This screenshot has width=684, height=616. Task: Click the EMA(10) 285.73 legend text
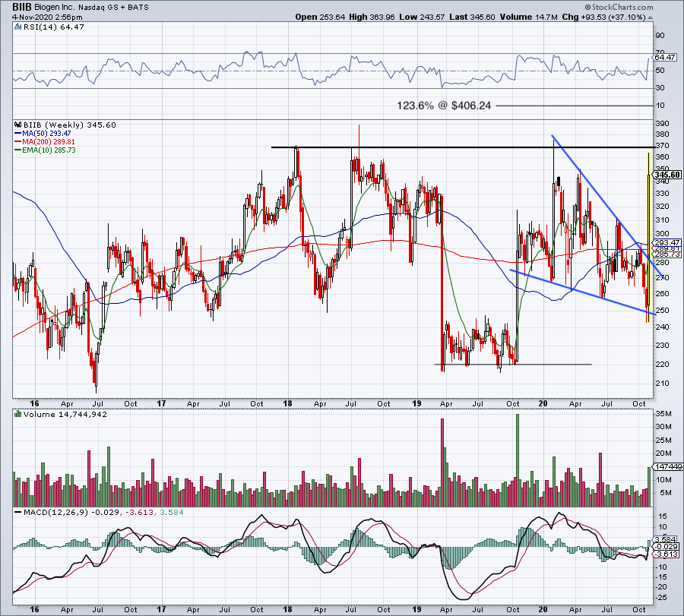(x=49, y=150)
